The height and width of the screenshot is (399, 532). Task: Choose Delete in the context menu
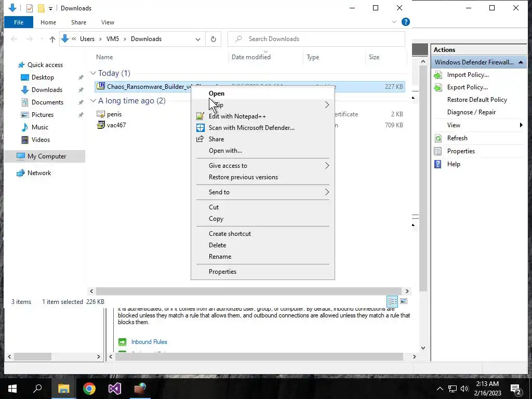[x=217, y=245]
